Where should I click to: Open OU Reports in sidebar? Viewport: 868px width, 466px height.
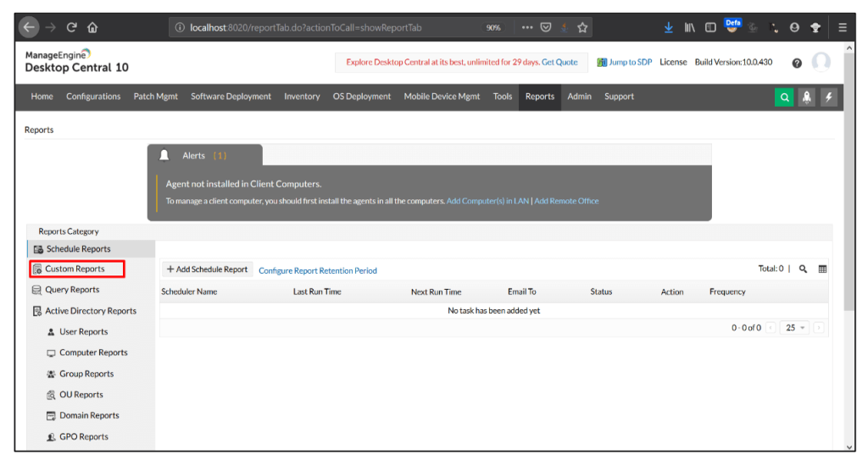81,395
